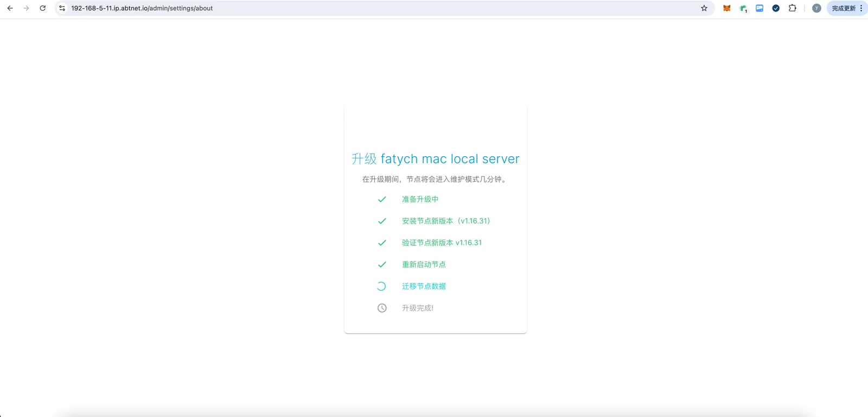Open the blue window-shaped extension
The width and height of the screenshot is (868, 417).
pyautogui.click(x=759, y=8)
